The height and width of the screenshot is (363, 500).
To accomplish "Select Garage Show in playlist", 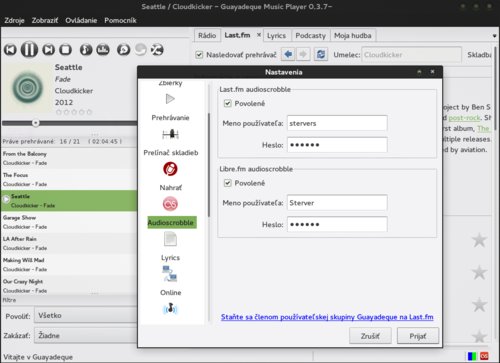I will click(x=69, y=222).
